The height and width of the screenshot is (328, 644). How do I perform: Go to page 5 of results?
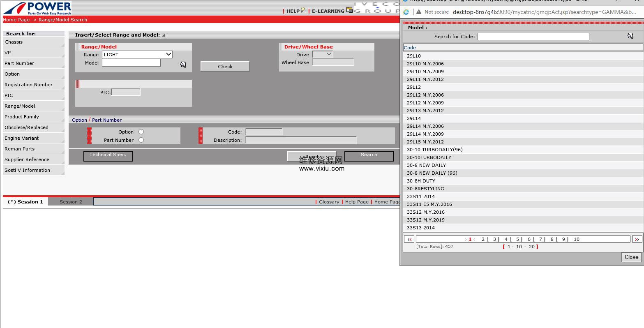click(x=517, y=239)
